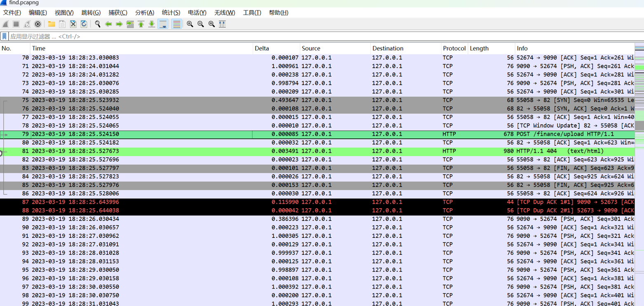Screen dimensions: 644x306
Task: Click the resize columns icon
Action: click(x=222, y=24)
